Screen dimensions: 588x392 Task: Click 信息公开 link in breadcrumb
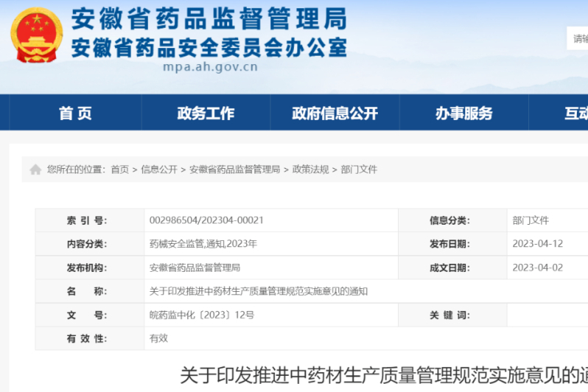point(159,169)
